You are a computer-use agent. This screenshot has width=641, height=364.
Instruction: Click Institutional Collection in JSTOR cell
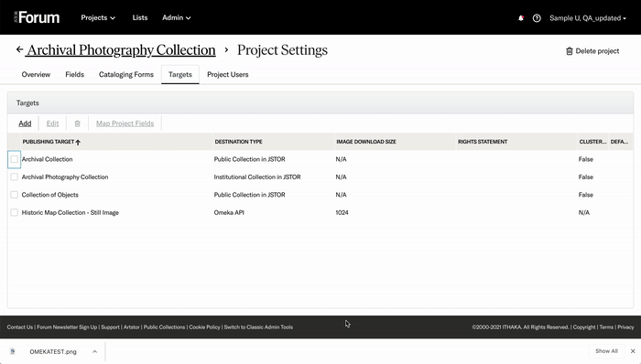(x=257, y=177)
